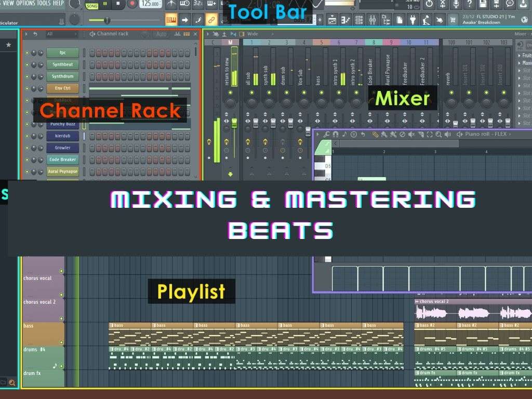Image resolution: width=532 pixels, height=399 pixels.
Task: Click the master track volume fader
Action: pyautogui.click(x=234, y=123)
